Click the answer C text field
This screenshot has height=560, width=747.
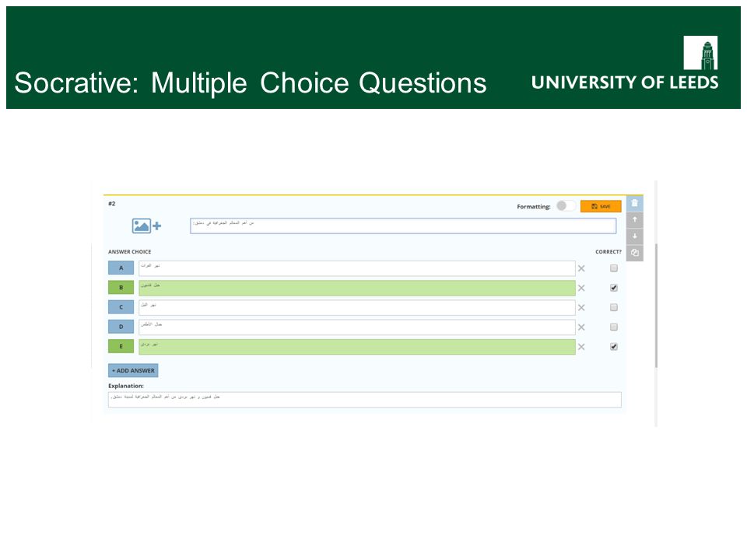(357, 308)
